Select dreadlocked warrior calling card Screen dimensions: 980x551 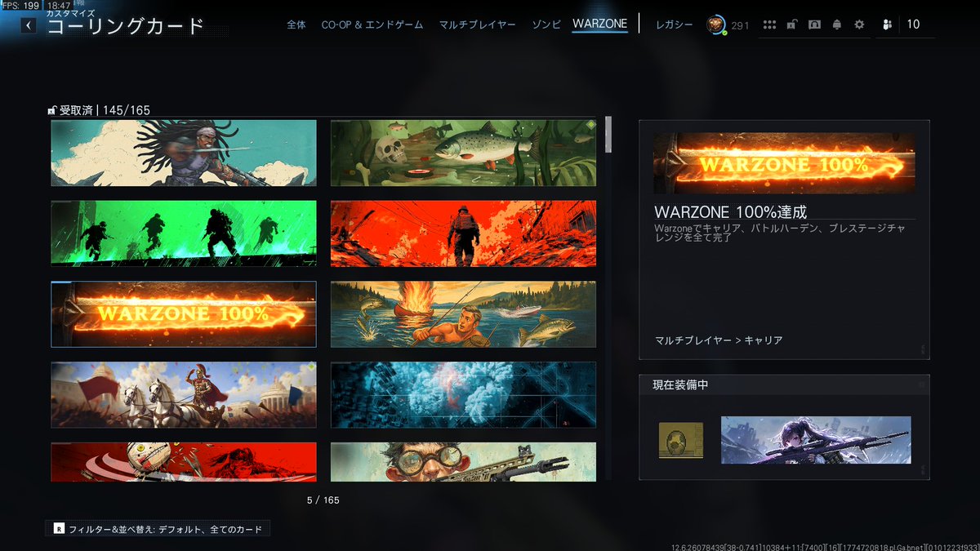point(184,153)
